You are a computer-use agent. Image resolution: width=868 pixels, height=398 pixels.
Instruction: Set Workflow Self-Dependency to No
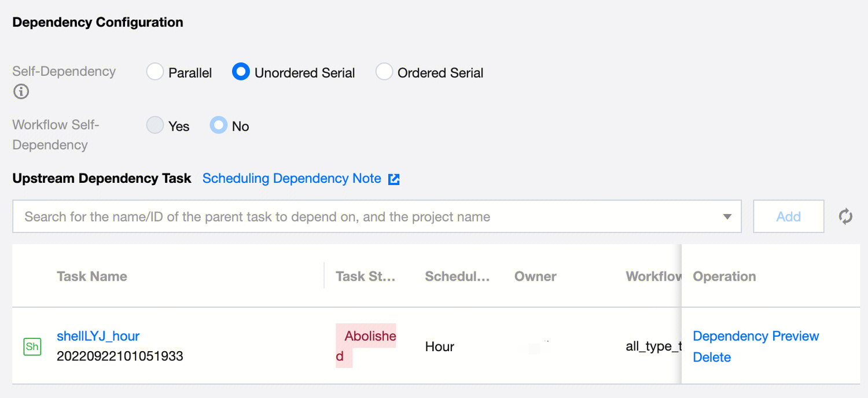tap(219, 126)
